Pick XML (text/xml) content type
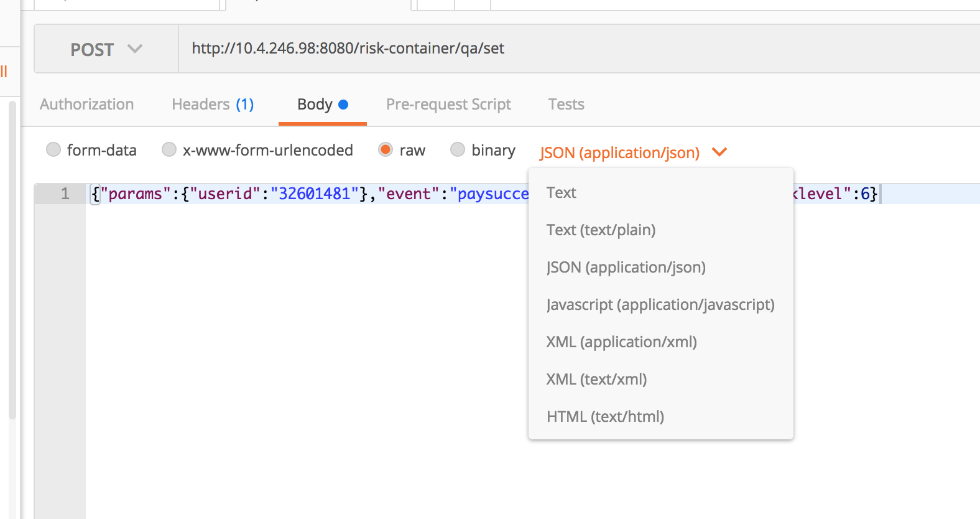 click(596, 380)
